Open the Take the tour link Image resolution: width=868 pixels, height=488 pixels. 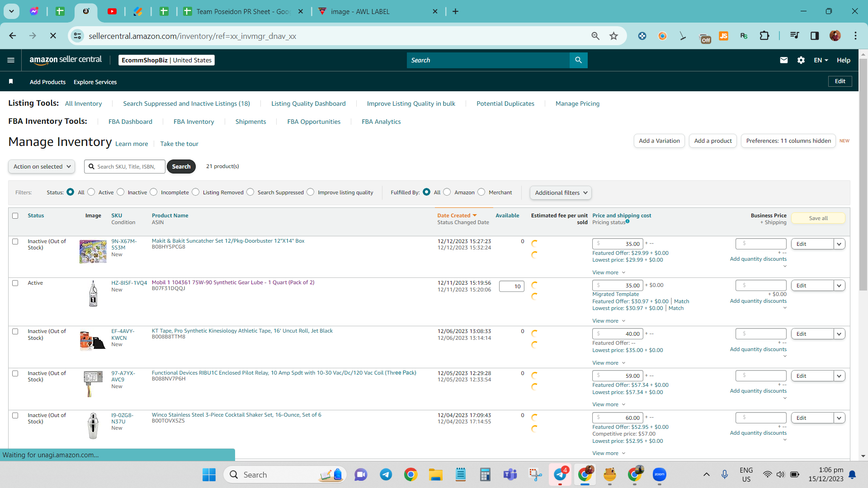click(x=179, y=144)
